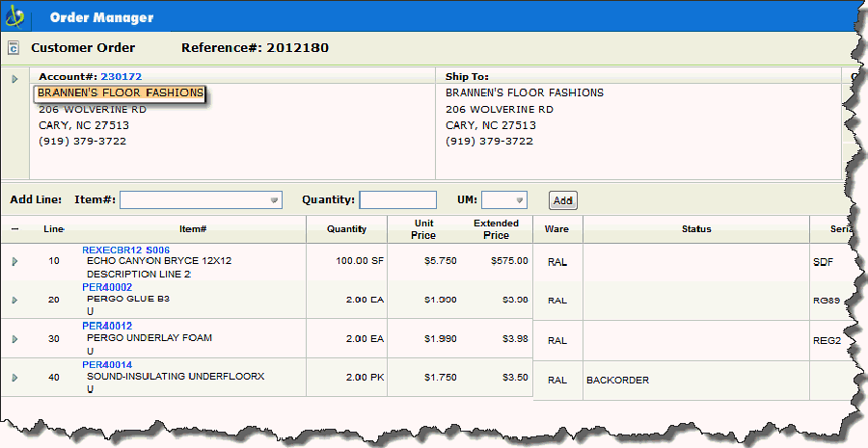Screen dimensions: 868x448
Task: Open the UM unit dropdown
Action: click(520, 200)
